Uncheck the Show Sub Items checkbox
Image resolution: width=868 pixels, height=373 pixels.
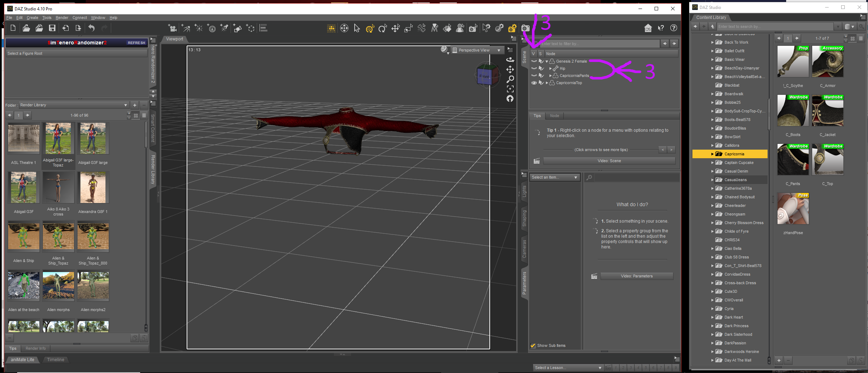(533, 345)
